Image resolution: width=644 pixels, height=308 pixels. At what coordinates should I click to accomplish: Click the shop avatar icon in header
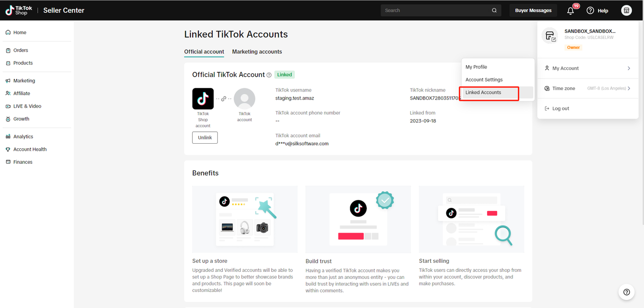click(626, 11)
